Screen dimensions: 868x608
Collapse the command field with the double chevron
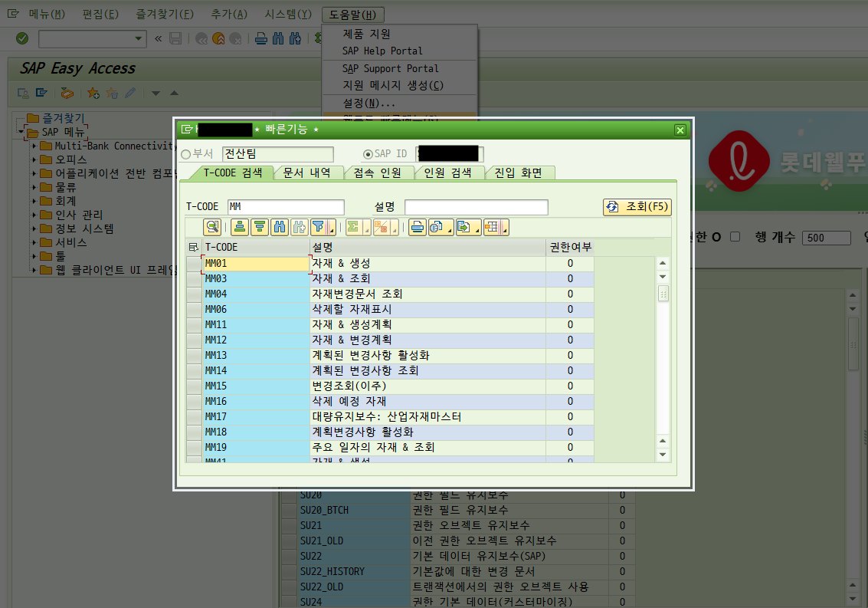click(x=159, y=38)
